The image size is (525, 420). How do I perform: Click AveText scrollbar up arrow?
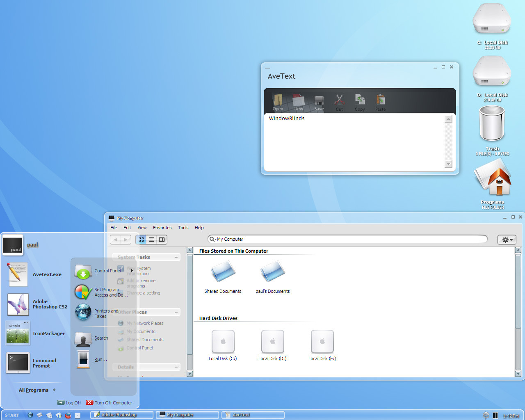(x=448, y=119)
